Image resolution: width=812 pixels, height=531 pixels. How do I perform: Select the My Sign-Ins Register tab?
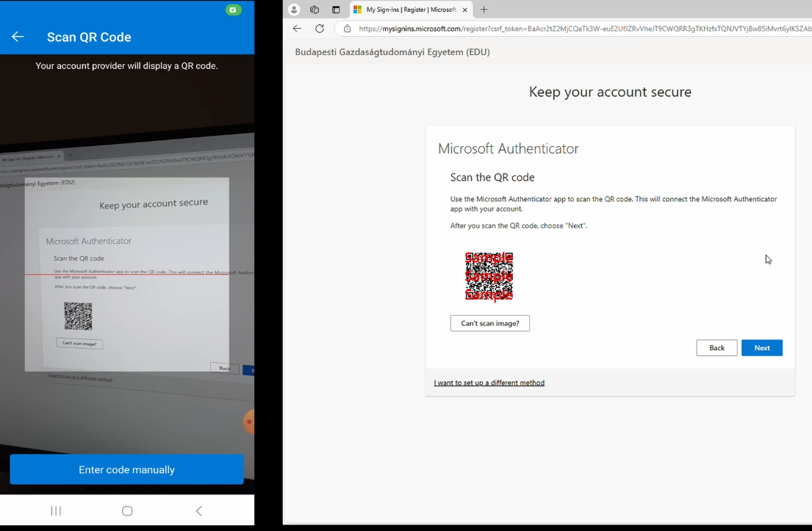[412, 10]
